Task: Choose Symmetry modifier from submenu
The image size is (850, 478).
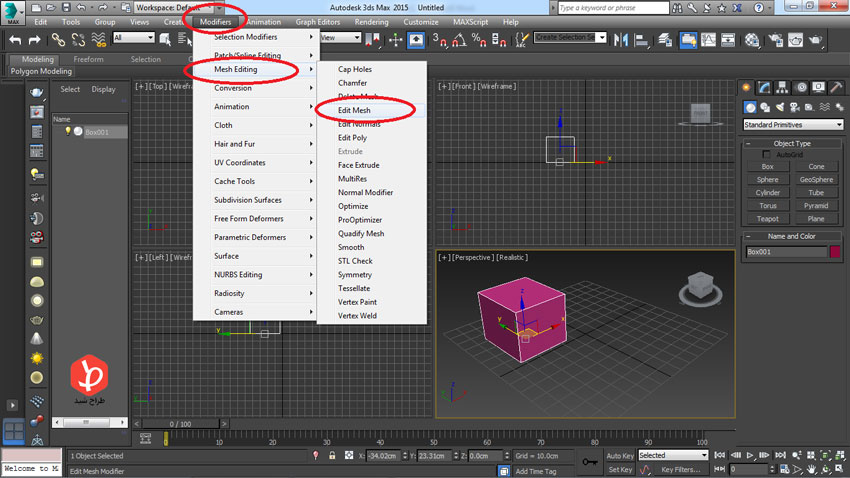Action: click(355, 275)
